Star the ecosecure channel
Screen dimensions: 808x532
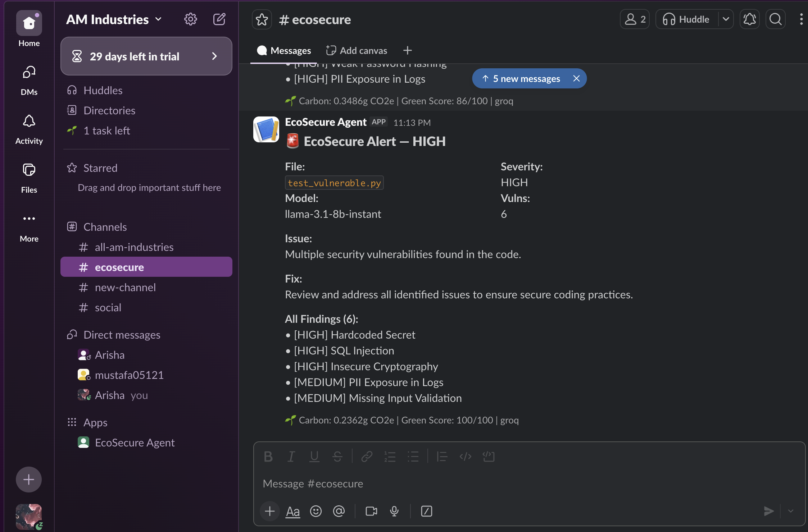tap(262, 19)
